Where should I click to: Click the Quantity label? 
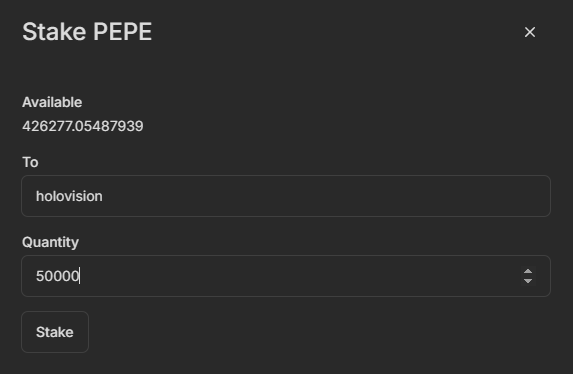coord(50,242)
